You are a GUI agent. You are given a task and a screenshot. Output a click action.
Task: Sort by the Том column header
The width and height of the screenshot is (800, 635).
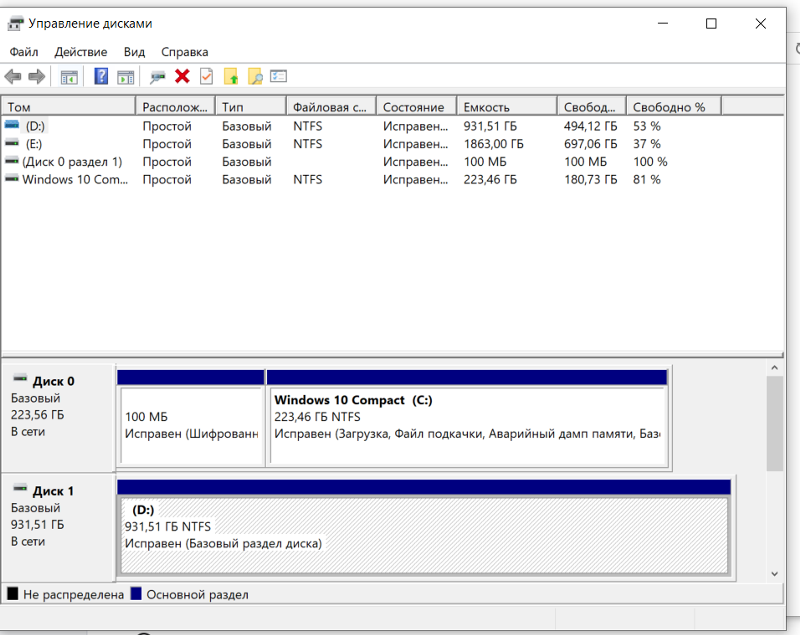(x=68, y=107)
